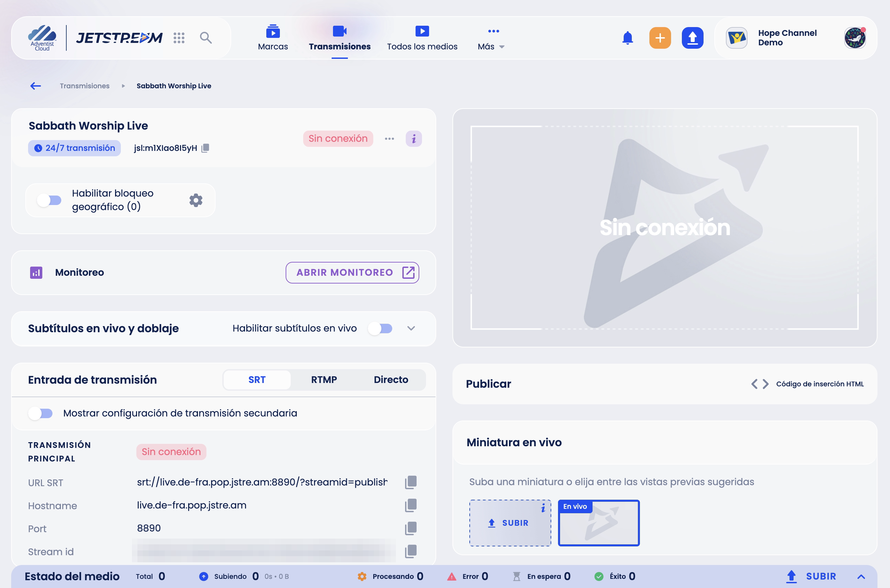890x588 pixels.
Task: Toggle Habilitar bloqueo geográfico switch
Action: [x=49, y=200]
